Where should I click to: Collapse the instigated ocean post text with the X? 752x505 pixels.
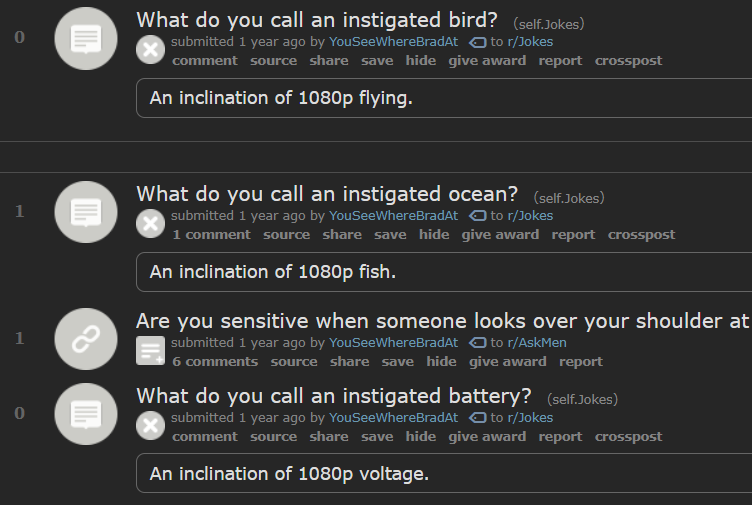[x=150, y=223]
